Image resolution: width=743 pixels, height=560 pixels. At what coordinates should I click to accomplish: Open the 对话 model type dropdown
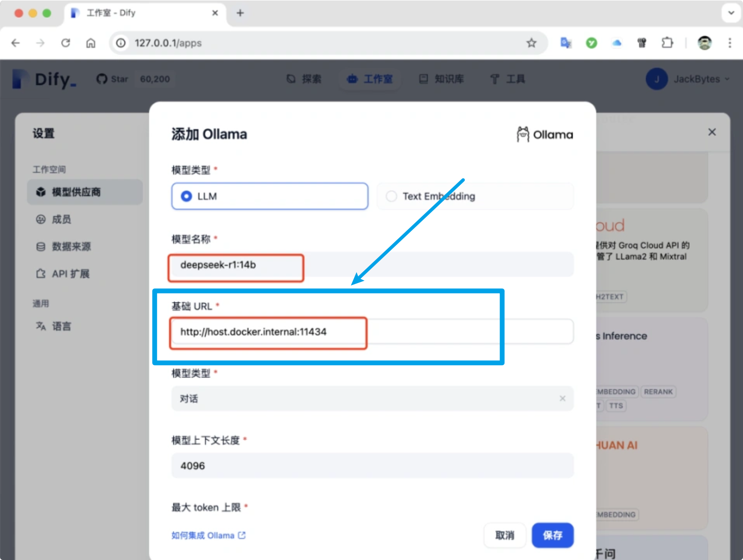point(365,399)
